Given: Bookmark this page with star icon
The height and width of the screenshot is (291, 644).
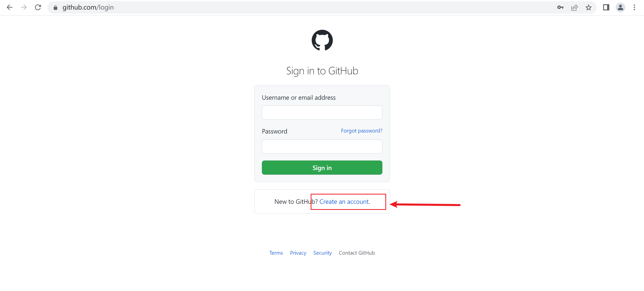Looking at the screenshot, I should (588, 8).
